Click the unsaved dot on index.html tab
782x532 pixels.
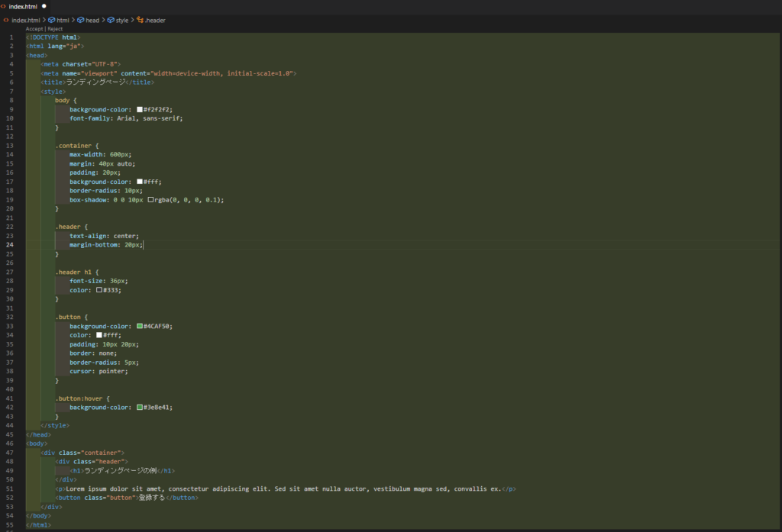click(44, 6)
